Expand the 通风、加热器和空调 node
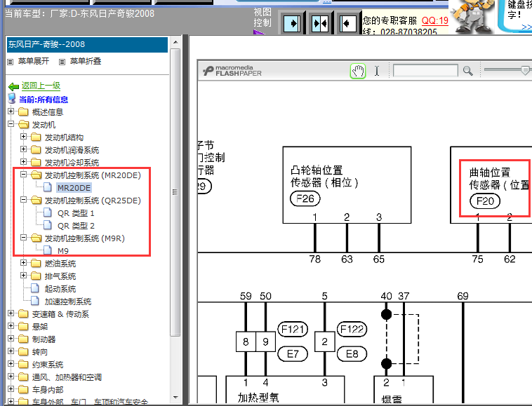532x406 pixels. click(11, 376)
